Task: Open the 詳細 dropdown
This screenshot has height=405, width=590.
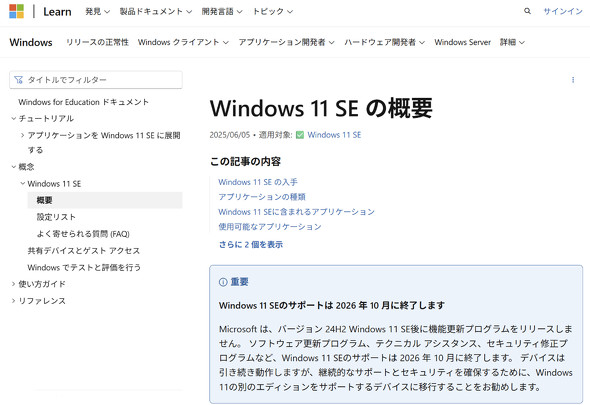Action: (x=512, y=42)
